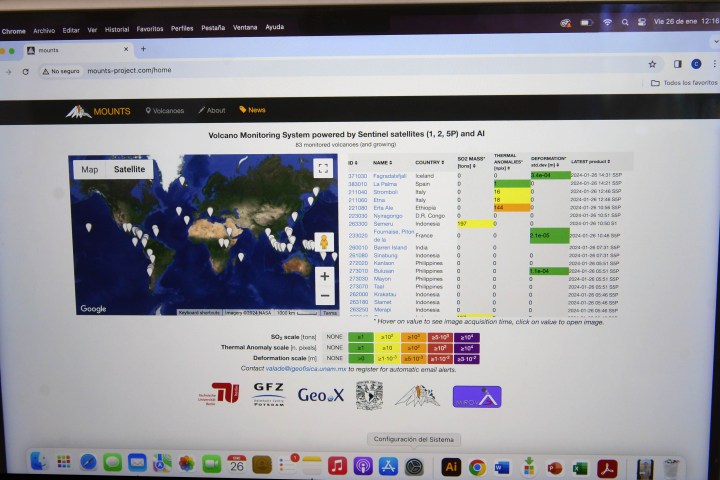Click the Fagradalsfjall volcano name link
Image resolution: width=720 pixels, height=480 pixels.
390,176
